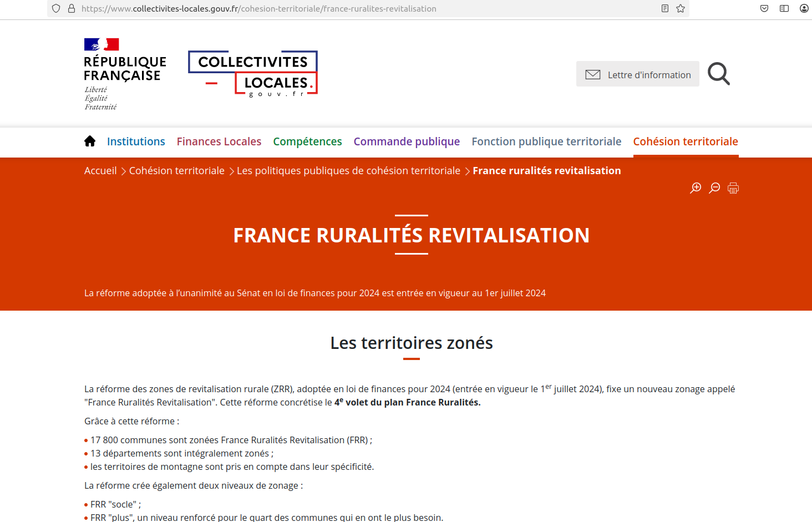Click the 'territoires de montagne' bullet
The width and height of the screenshot is (812, 522).
[232, 467]
